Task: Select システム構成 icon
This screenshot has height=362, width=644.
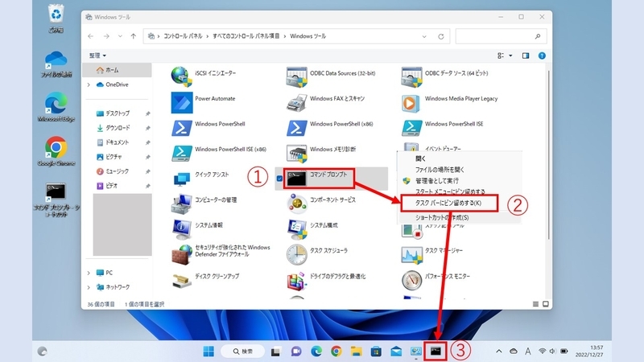Action: 296,229
